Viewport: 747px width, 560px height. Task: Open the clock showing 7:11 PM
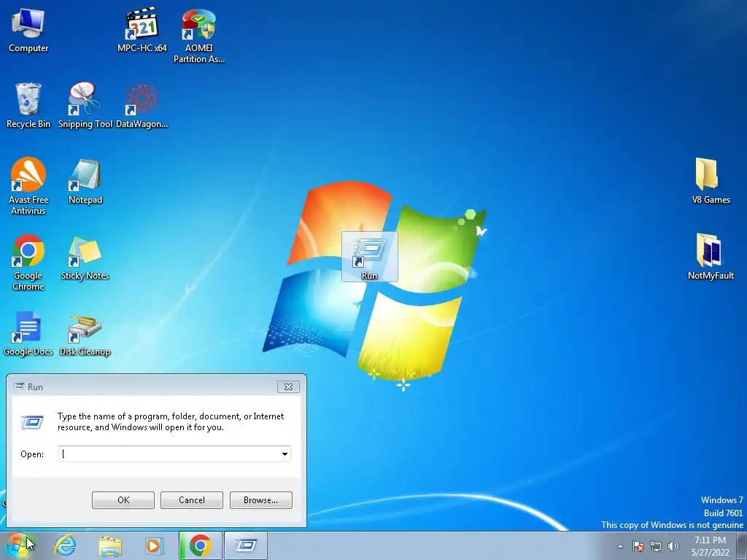[710, 546]
